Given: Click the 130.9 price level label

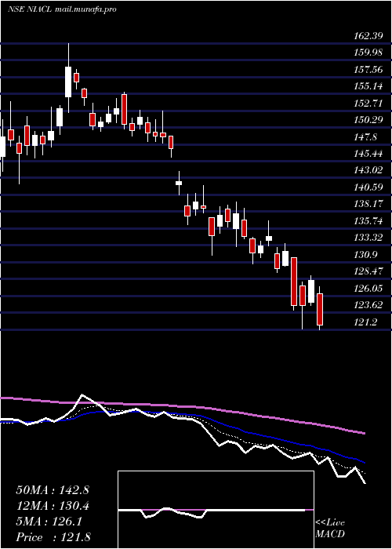Looking at the screenshot, I should tap(366, 255).
